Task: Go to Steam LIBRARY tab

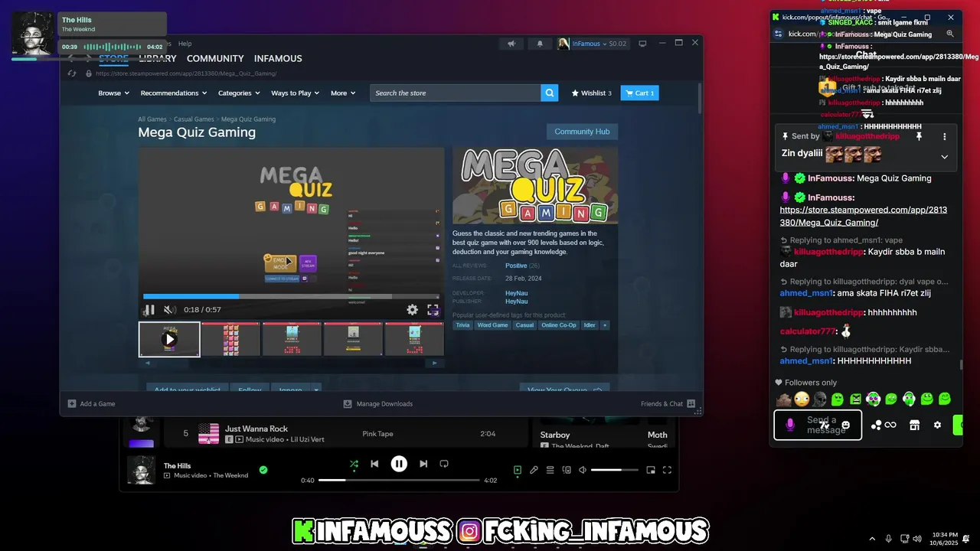Action: [x=158, y=58]
